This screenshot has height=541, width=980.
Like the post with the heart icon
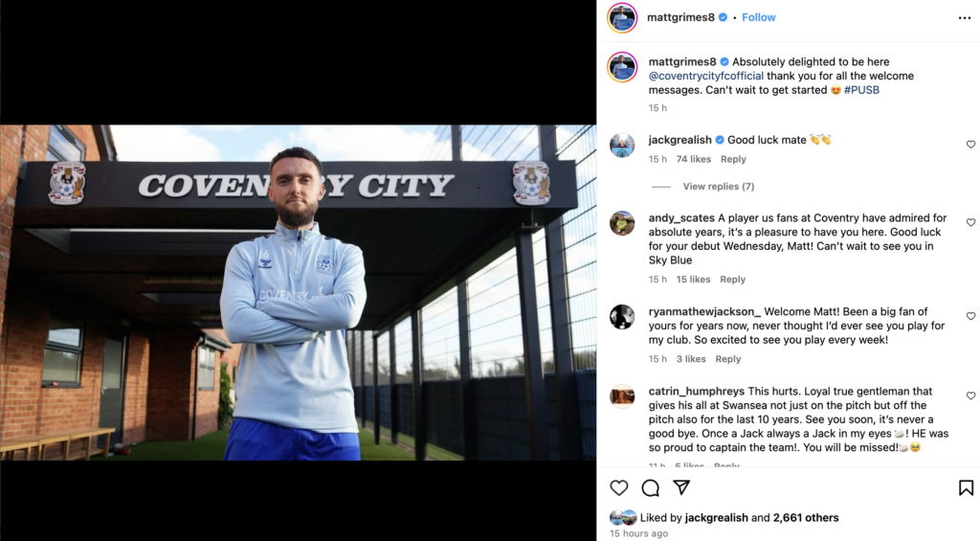619,487
